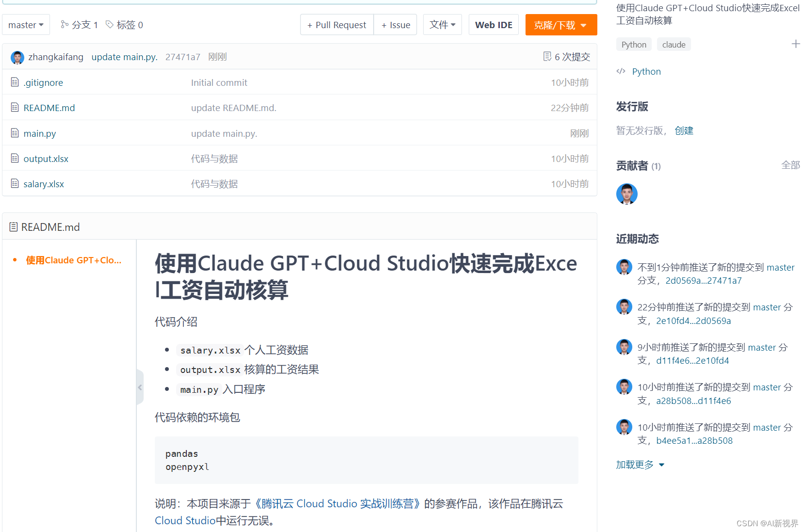Open commit range 2d0569a...27471a7
Viewport: 806px width, 532px height.
pos(704,280)
